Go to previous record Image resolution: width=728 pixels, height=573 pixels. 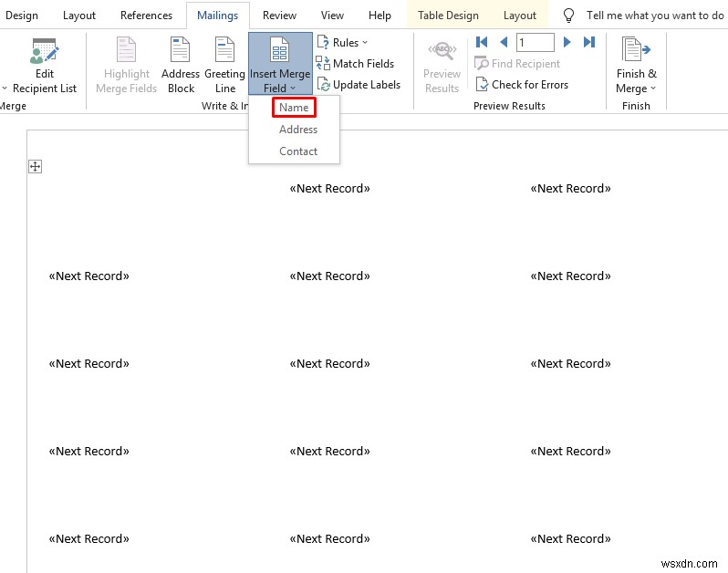[x=504, y=42]
